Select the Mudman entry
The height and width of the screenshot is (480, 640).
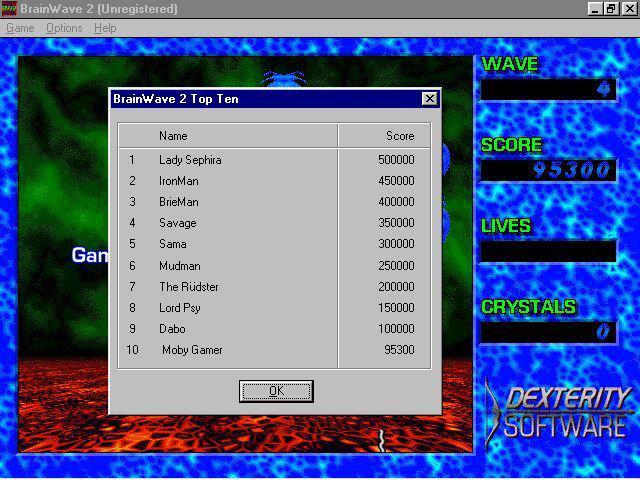pos(180,266)
